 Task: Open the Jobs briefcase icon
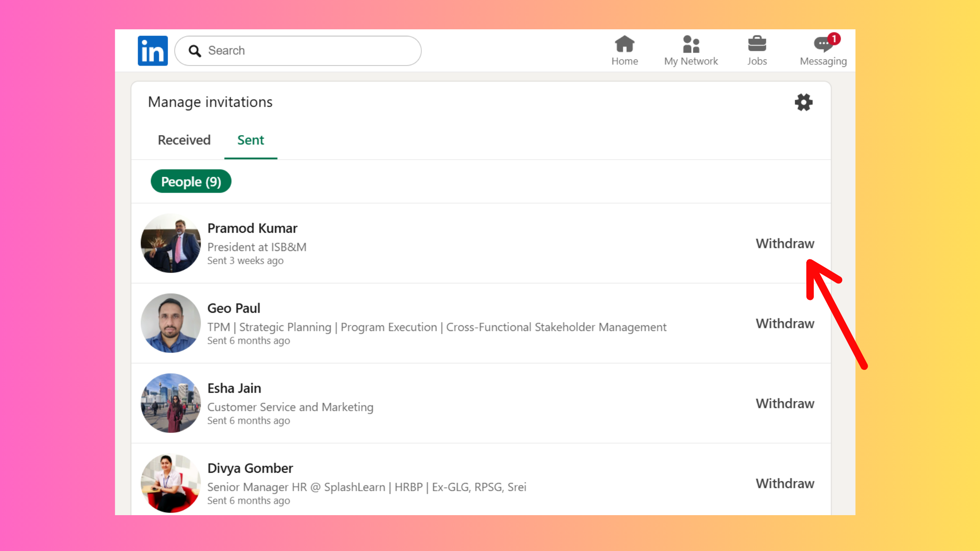(x=757, y=44)
